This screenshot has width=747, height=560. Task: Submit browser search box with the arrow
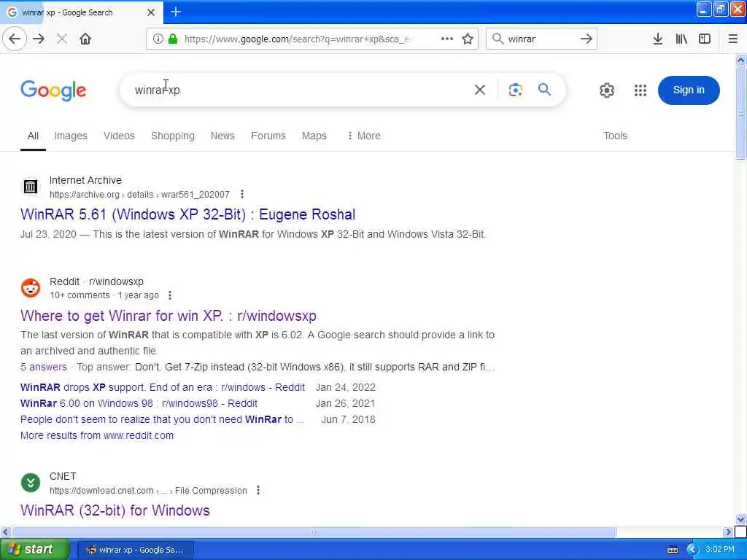tap(587, 39)
